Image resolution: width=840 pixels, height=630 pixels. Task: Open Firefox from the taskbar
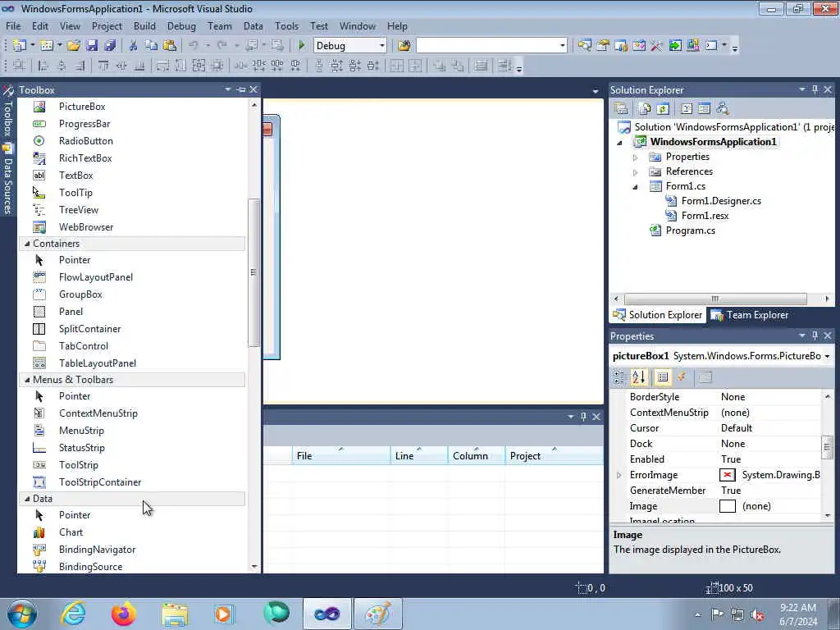point(124,614)
